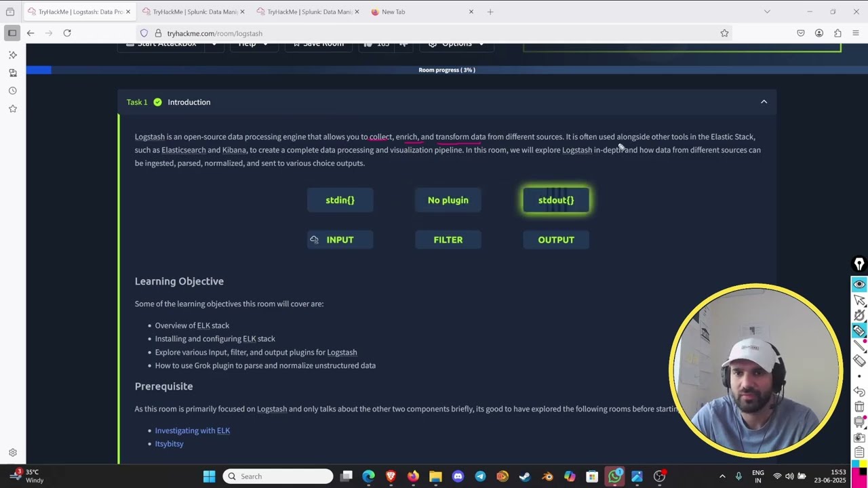Viewport: 868px width, 488px height.
Task: Click the Firefox sidebar toggle icon
Action: (x=12, y=33)
